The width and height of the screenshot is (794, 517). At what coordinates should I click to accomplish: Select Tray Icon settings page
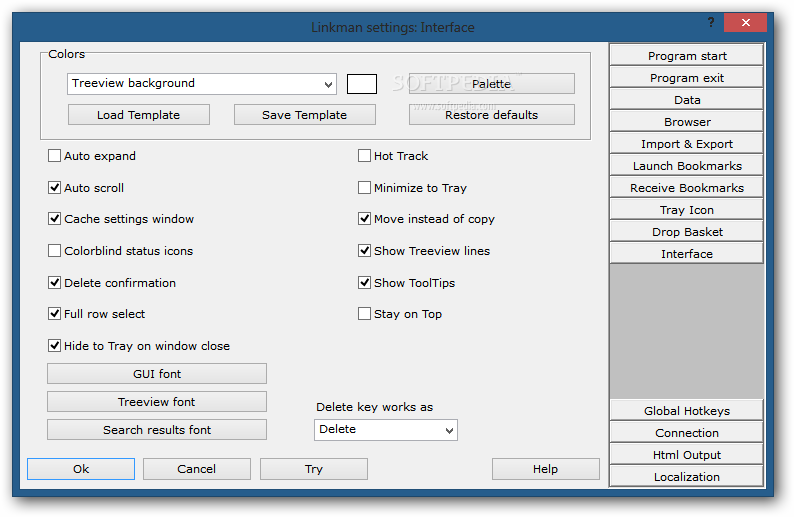coord(686,210)
